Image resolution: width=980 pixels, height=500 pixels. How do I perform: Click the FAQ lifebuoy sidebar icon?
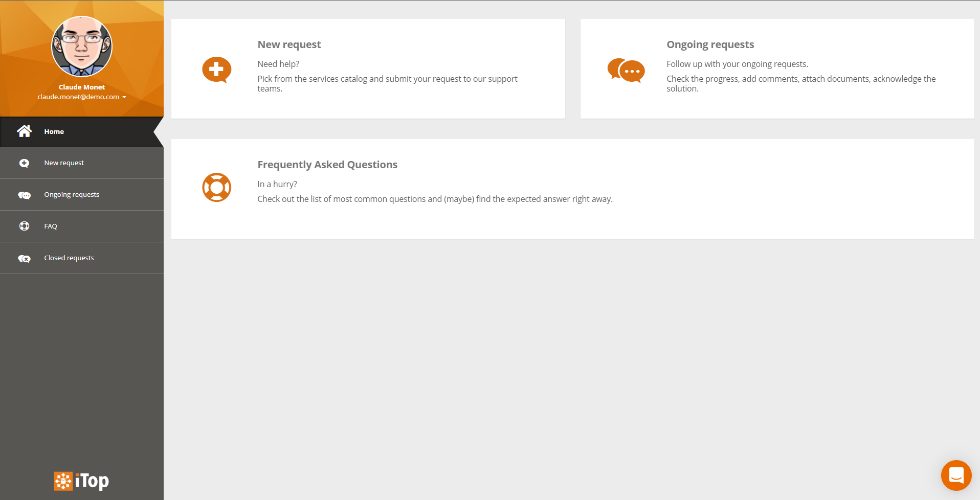[x=24, y=226]
